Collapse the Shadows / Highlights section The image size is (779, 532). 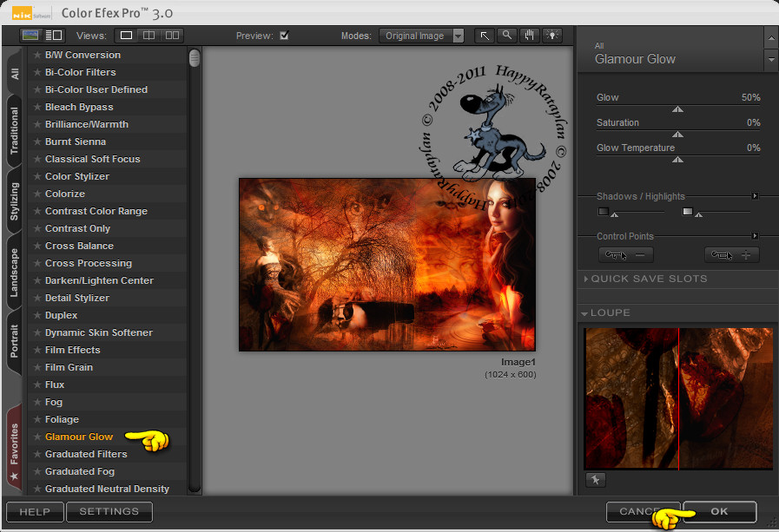coord(755,196)
